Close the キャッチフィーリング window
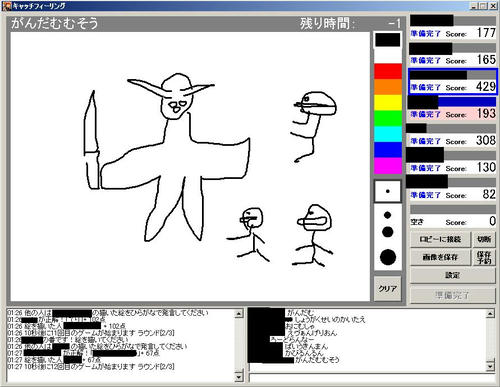Screen dimensions: 500x387 (x=492, y=6)
